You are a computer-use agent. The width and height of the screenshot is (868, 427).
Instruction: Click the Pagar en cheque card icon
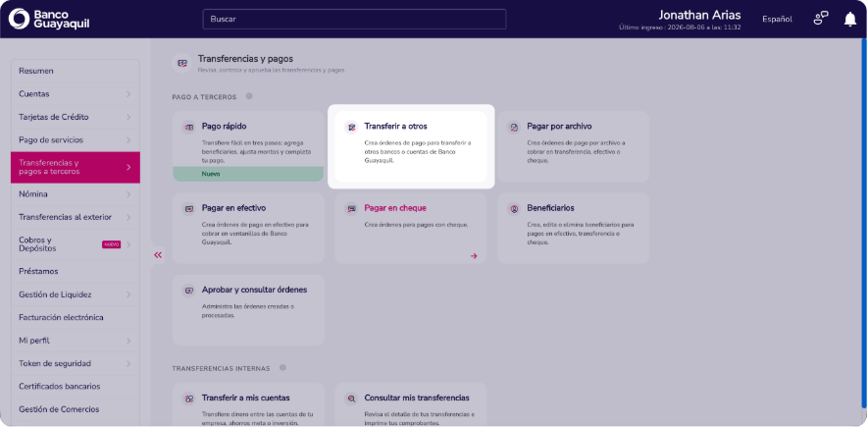click(x=351, y=209)
